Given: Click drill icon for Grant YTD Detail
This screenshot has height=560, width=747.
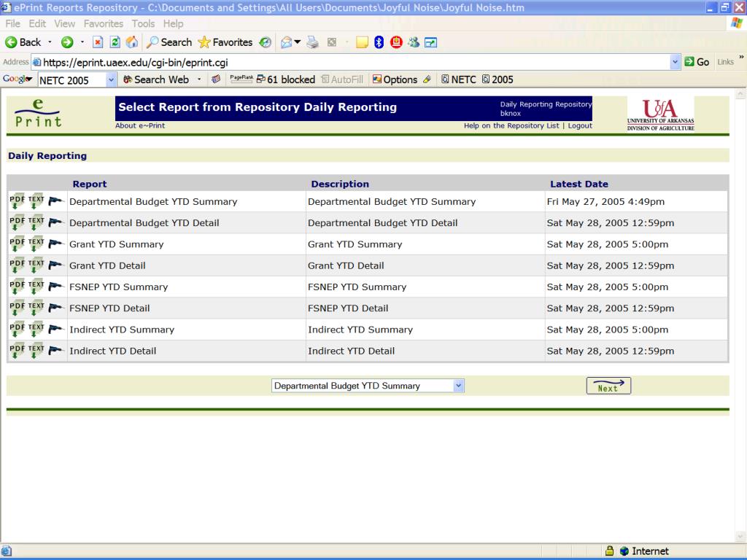Looking at the screenshot, I should click(56, 265).
